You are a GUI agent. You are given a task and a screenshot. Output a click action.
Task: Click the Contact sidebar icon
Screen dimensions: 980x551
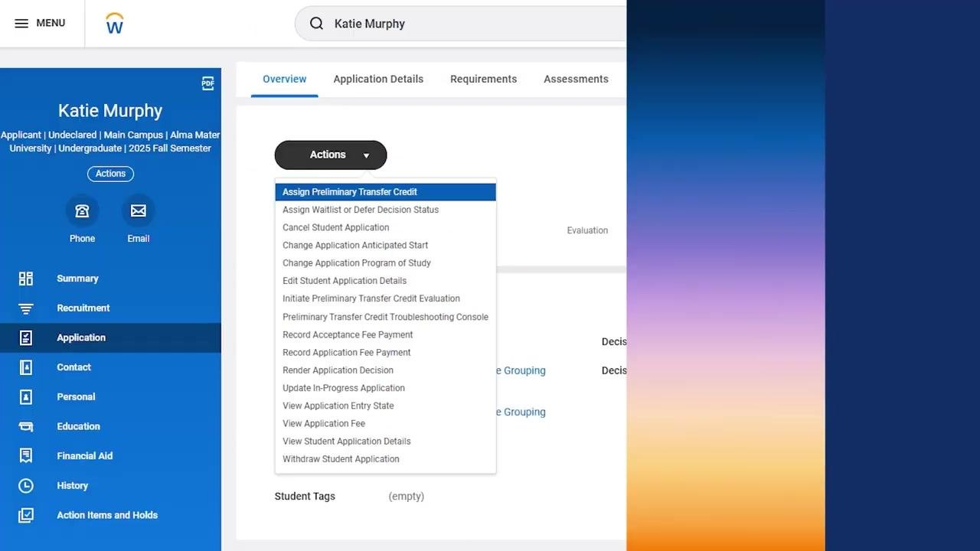point(26,367)
